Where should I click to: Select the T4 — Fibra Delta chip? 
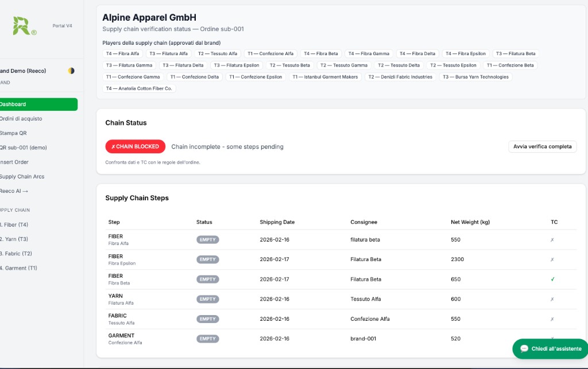[417, 53]
